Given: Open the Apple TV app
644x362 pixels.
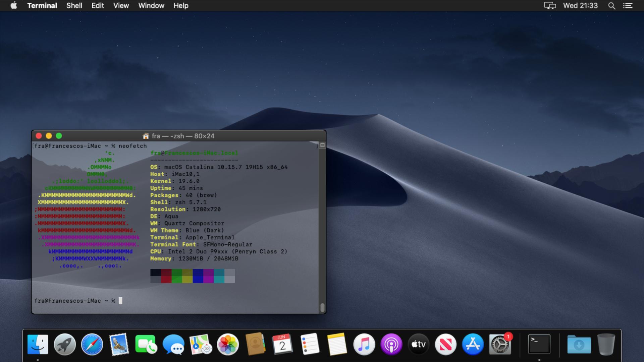Looking at the screenshot, I should 418,344.
